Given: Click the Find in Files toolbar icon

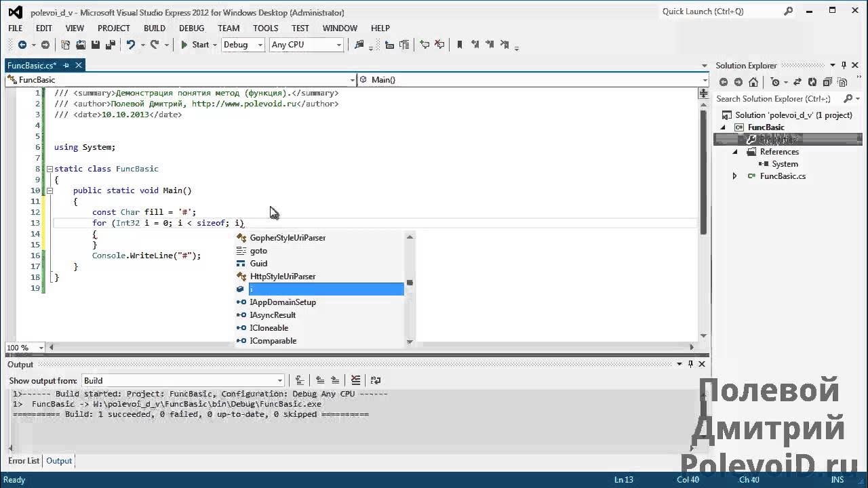Looking at the screenshot, I should point(359,45).
